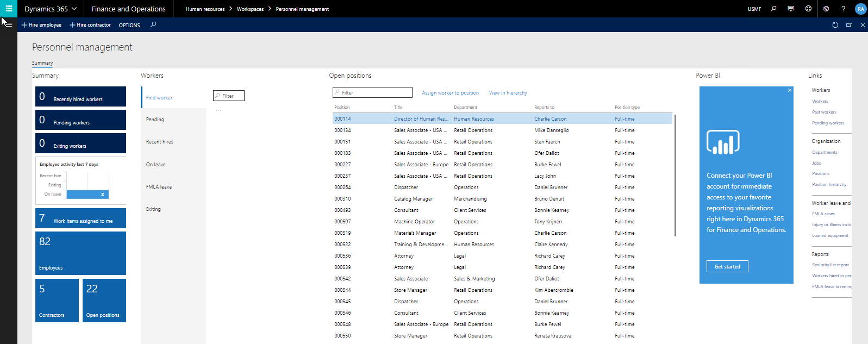Open the Human resources breadcrumb menu
The width and height of the screenshot is (868, 344).
pyautogui.click(x=205, y=9)
